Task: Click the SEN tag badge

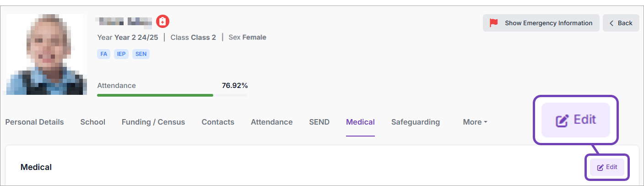Action: [x=141, y=54]
